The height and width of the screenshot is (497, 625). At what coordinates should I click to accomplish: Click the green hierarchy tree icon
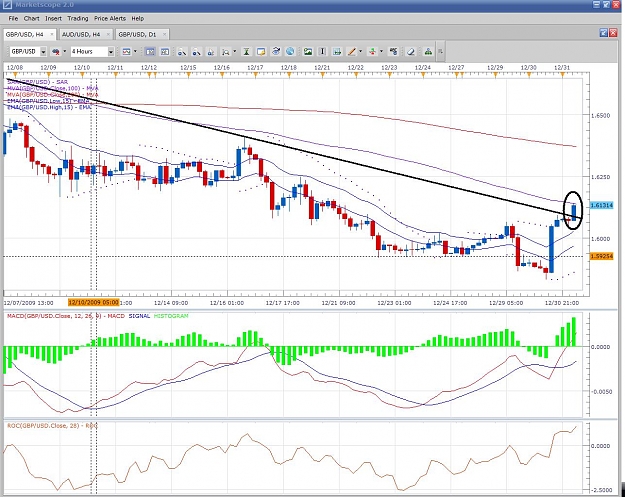pos(428,52)
